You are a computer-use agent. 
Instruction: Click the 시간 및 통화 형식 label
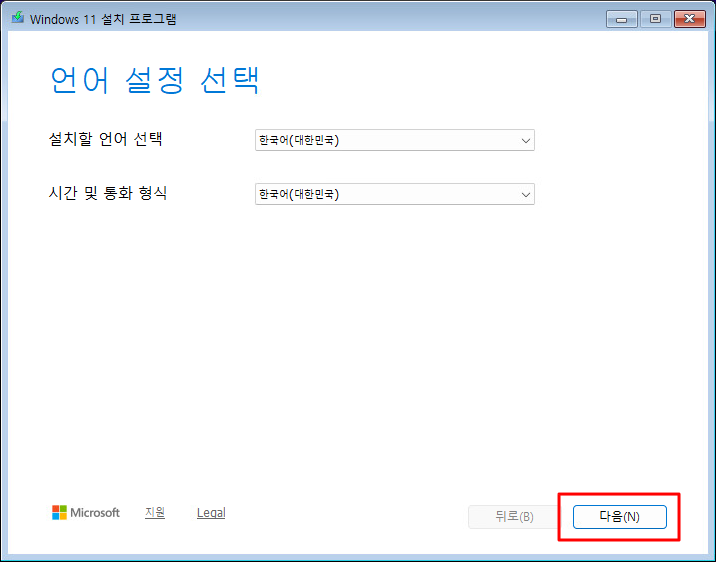pyautogui.click(x=108, y=193)
